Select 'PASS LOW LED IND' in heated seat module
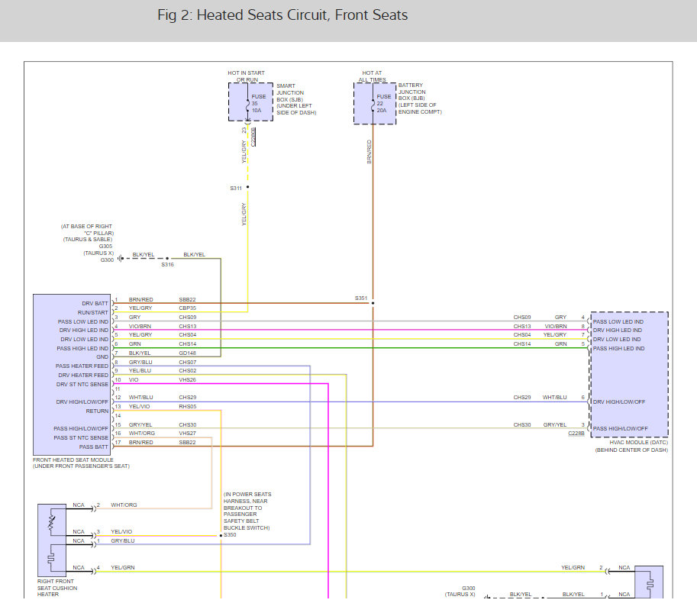697x616 pixels. pos(83,321)
